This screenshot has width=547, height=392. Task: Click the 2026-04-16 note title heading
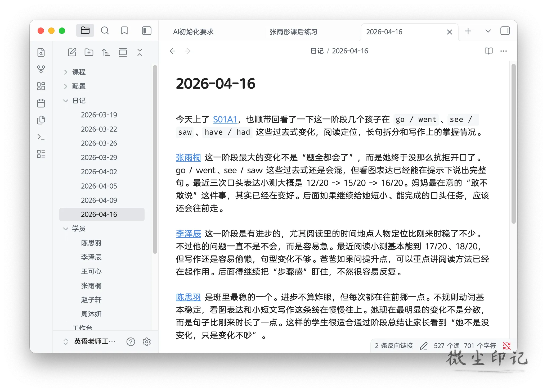point(216,84)
